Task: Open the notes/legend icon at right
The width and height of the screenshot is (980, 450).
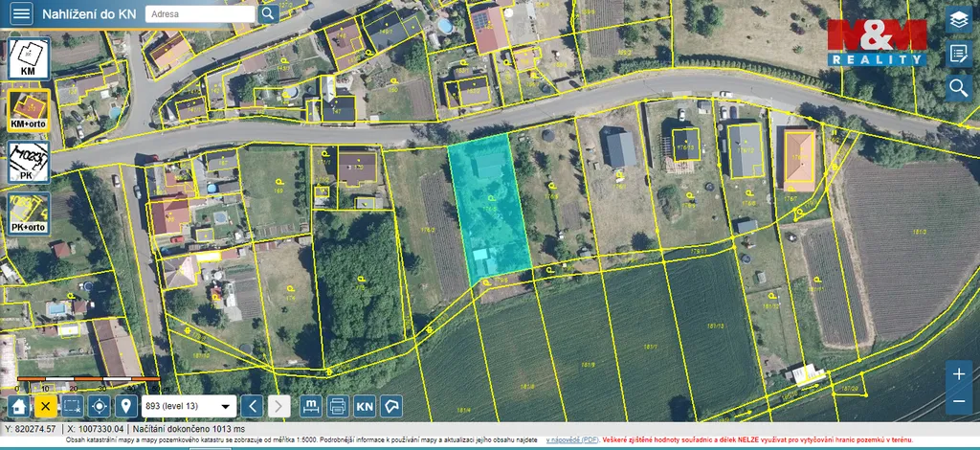Action: pyautogui.click(x=958, y=55)
